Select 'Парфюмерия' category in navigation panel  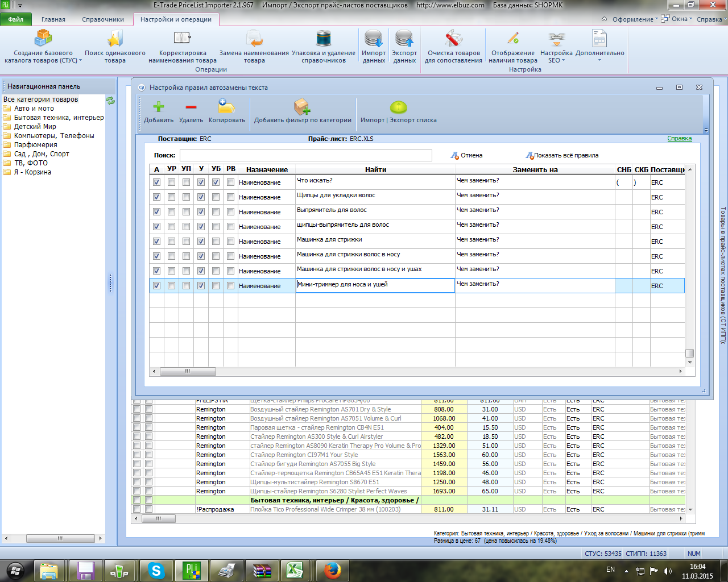click(35, 145)
